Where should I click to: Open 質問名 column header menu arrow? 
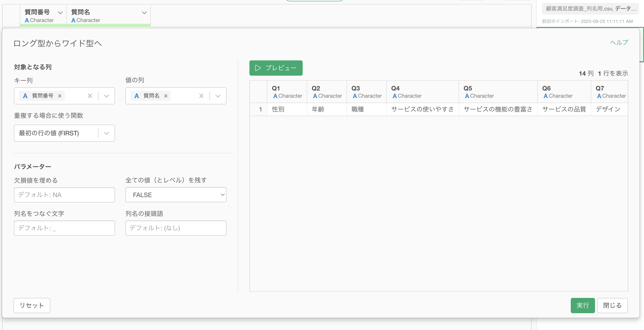(x=144, y=13)
